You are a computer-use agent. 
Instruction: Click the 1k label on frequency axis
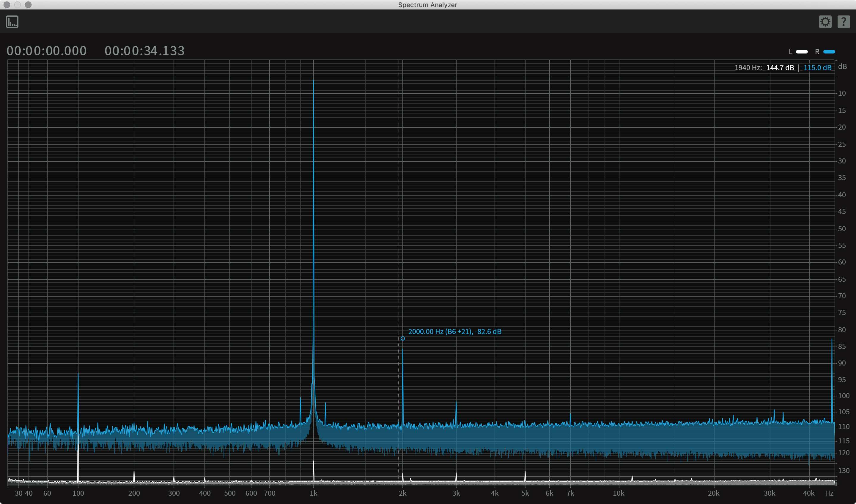[314, 493]
